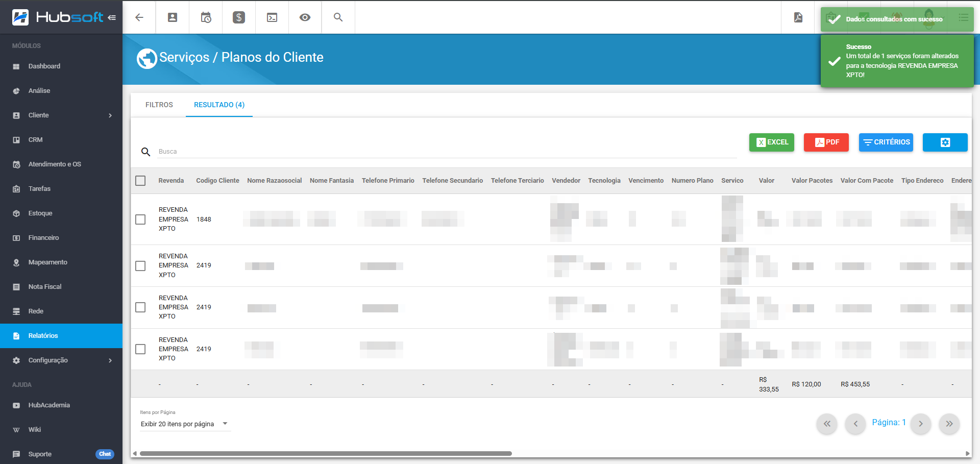Image resolution: width=980 pixels, height=464 pixels.
Task: Expand the Configuração sidebar submenu
Action: pos(110,360)
